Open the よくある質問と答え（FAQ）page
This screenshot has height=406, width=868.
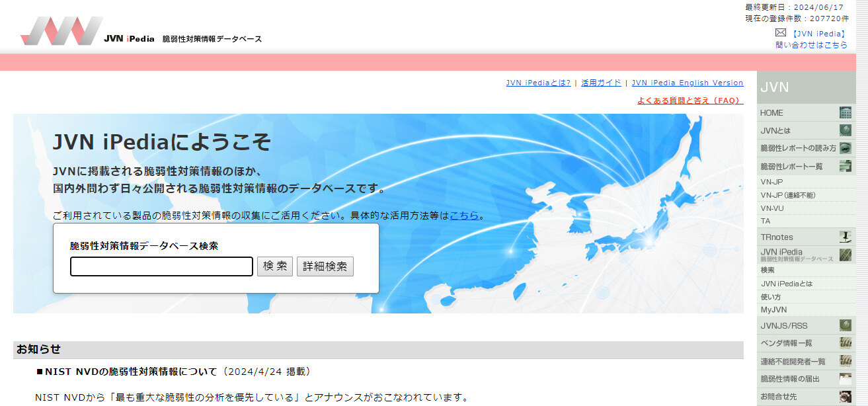click(x=690, y=101)
